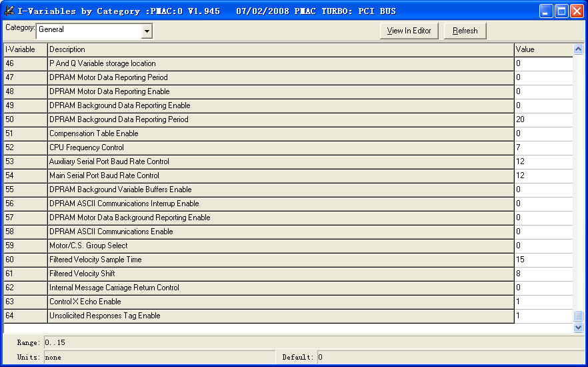Select 'DPRAM Motor Data Background Reporting Enable'
Image resolution: width=588 pixels, height=367 pixels.
(281, 218)
